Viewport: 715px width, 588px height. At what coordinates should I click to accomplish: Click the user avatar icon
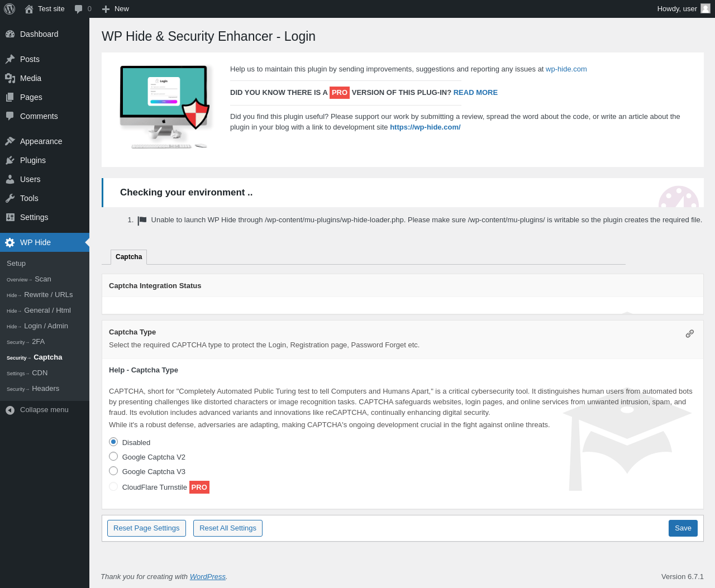[x=706, y=8]
